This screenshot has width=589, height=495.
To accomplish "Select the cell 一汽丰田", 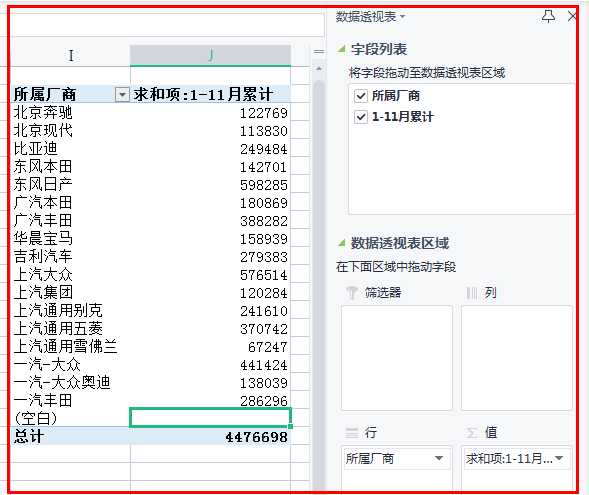I will (70, 401).
